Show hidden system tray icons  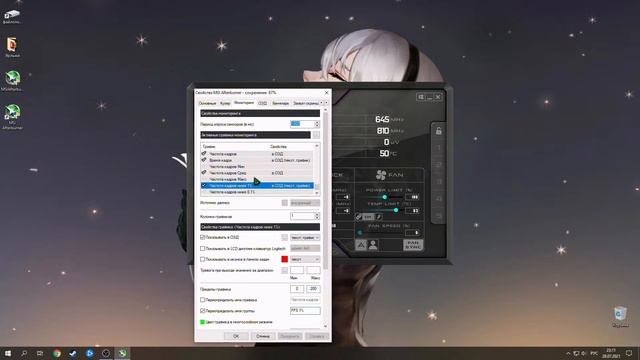pos(568,353)
